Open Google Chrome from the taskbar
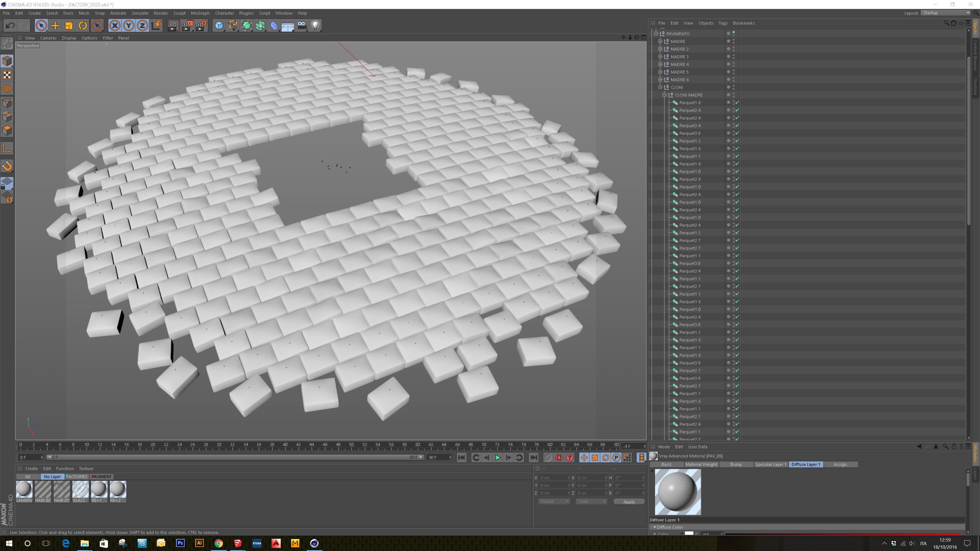 [x=218, y=543]
